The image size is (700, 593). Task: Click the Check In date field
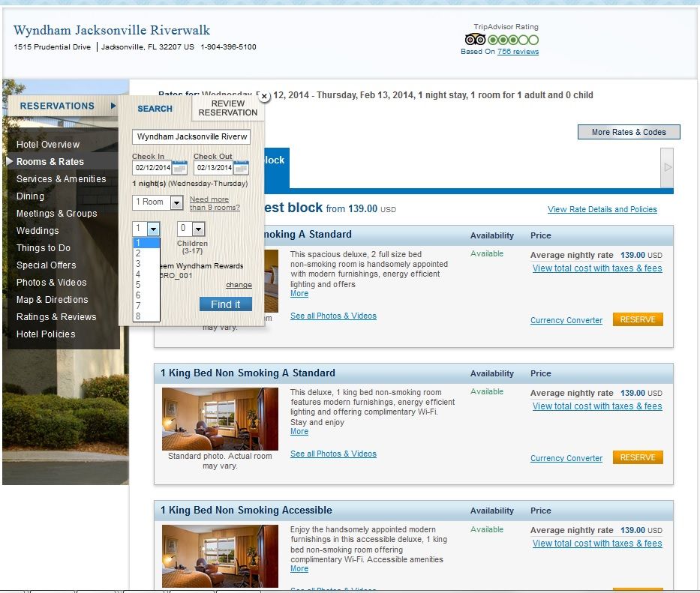[152, 168]
